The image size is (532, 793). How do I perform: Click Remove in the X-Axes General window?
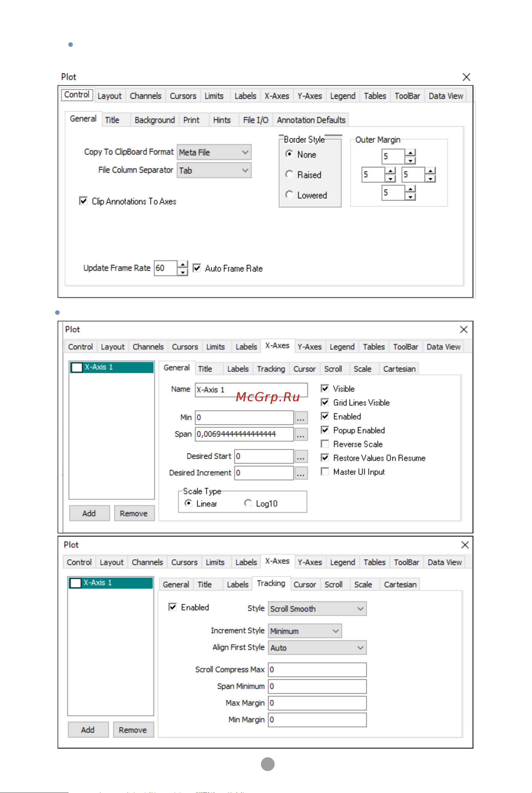134,513
